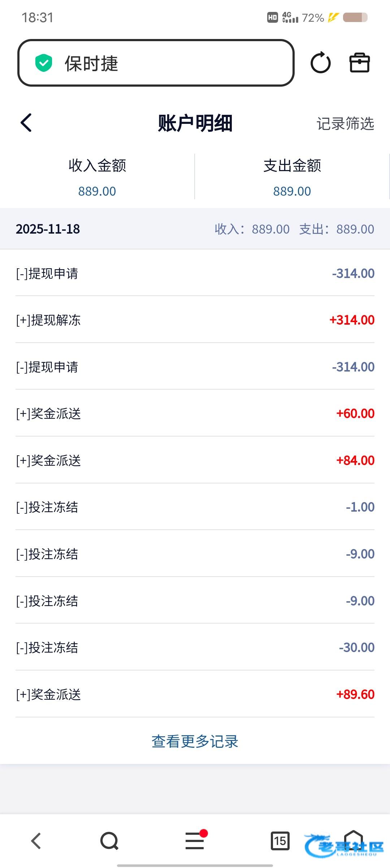Viewport: 390px width, 868px height.
Task: Open the browser menu icon
Action: 195,841
